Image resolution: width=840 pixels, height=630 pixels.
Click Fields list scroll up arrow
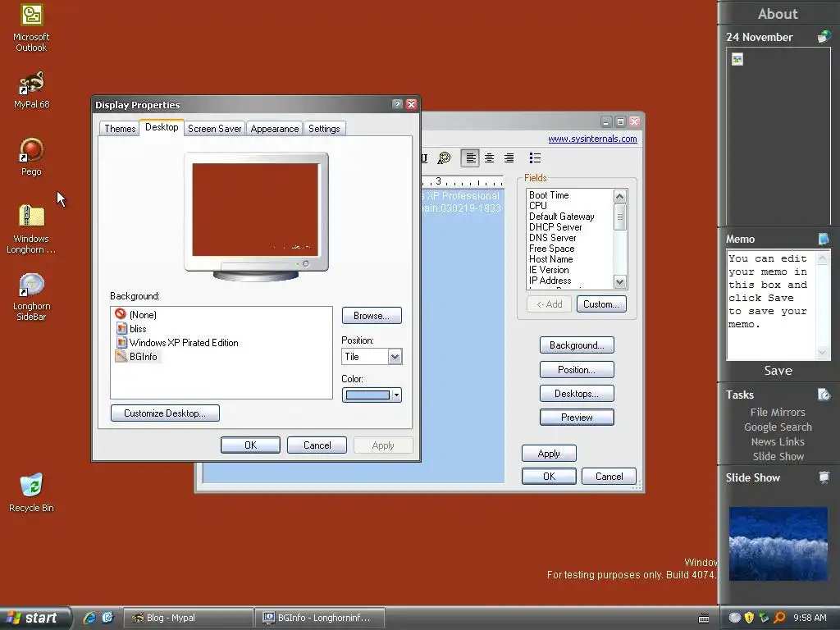pos(620,196)
